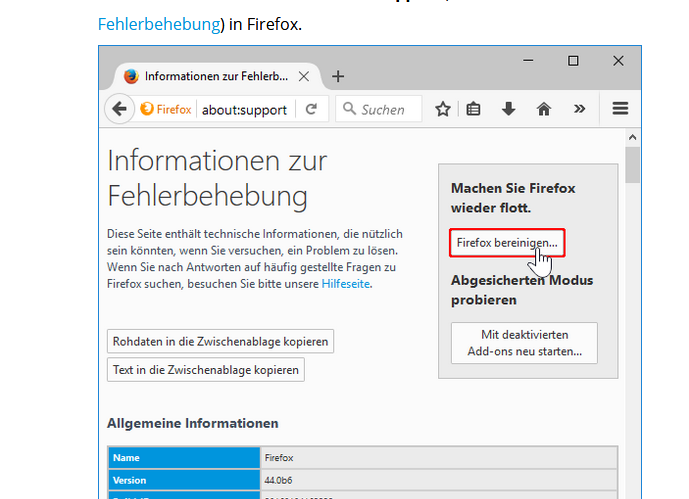
Task: Click the browser back arrow button
Action: tap(119, 108)
